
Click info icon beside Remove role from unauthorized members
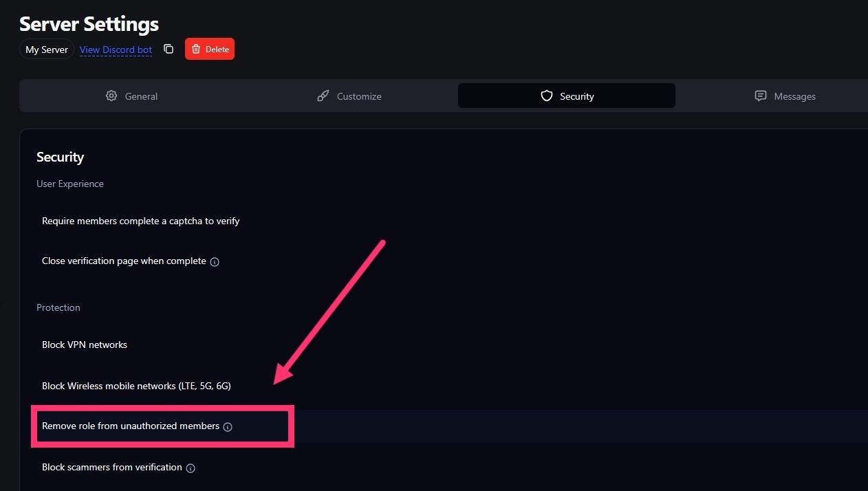228,427
